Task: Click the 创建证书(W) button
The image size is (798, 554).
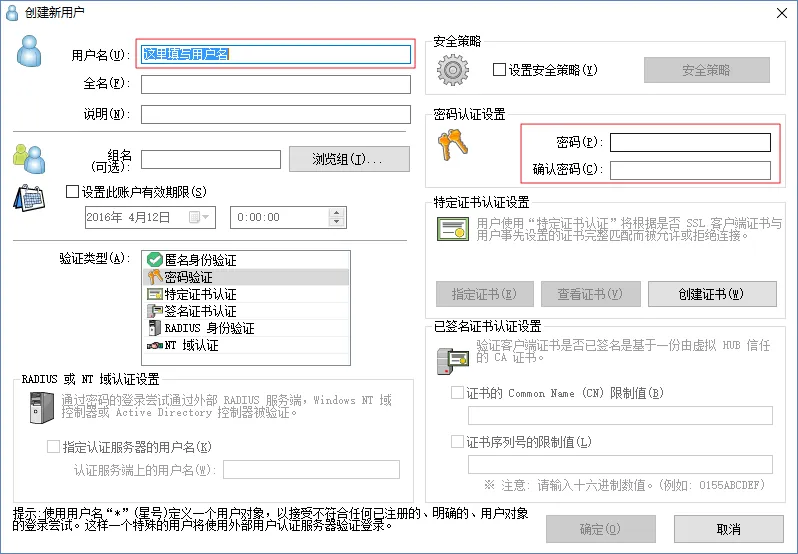Action: (712, 294)
